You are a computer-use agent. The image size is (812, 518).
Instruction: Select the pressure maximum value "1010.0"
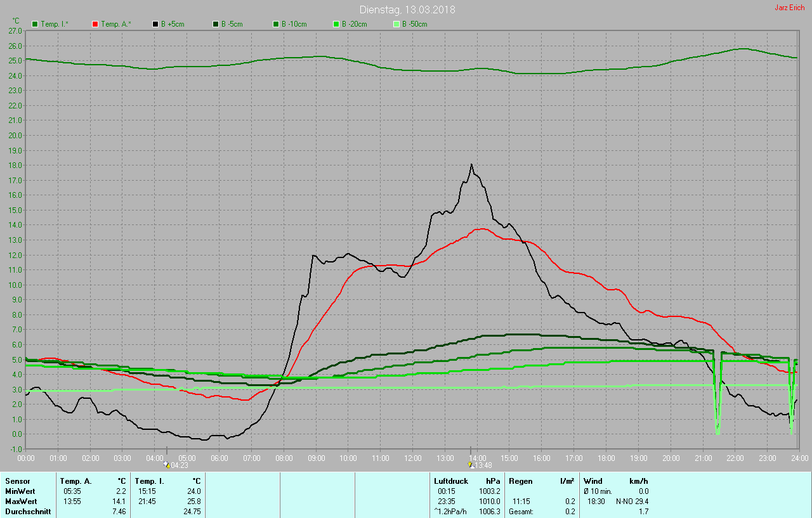click(490, 502)
